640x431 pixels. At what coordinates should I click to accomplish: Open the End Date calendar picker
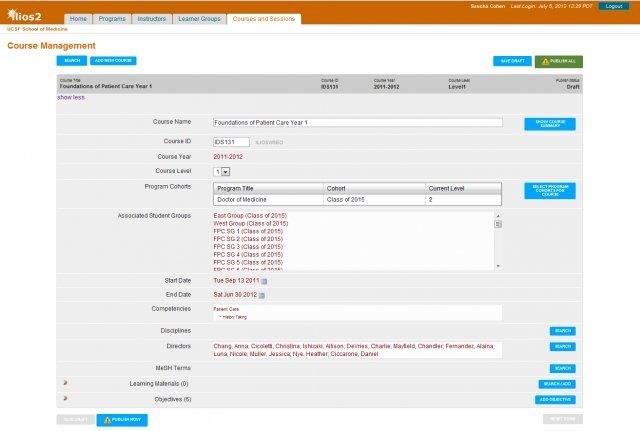coord(262,295)
